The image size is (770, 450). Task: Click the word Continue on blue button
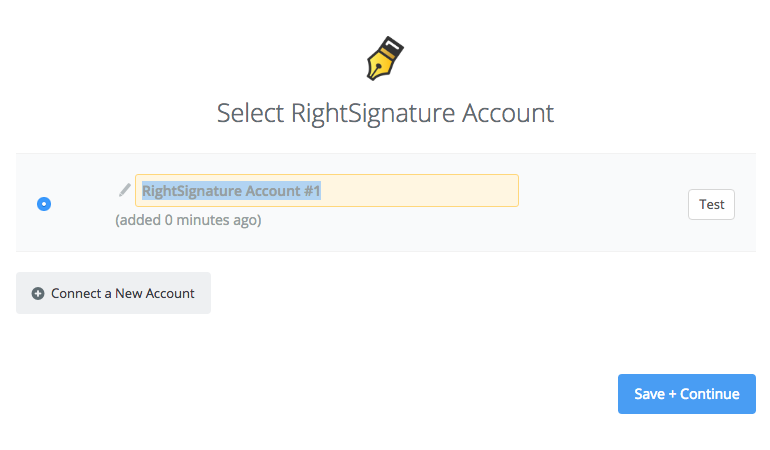click(x=710, y=394)
